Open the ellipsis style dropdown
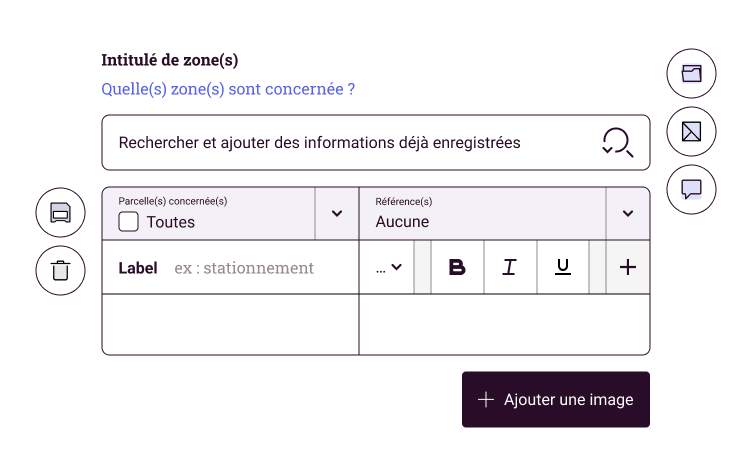The width and height of the screenshot is (752, 476). pos(388,267)
